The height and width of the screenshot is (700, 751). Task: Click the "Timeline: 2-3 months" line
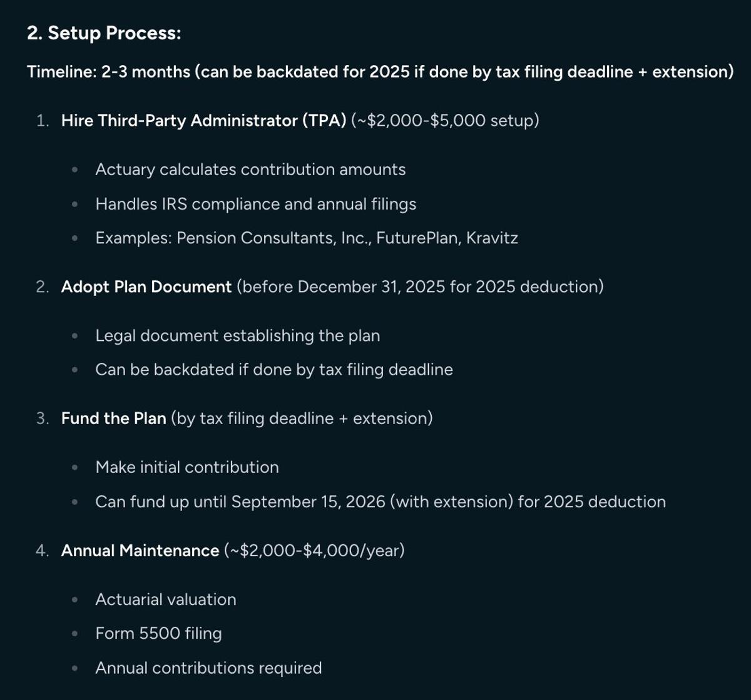[108, 72]
